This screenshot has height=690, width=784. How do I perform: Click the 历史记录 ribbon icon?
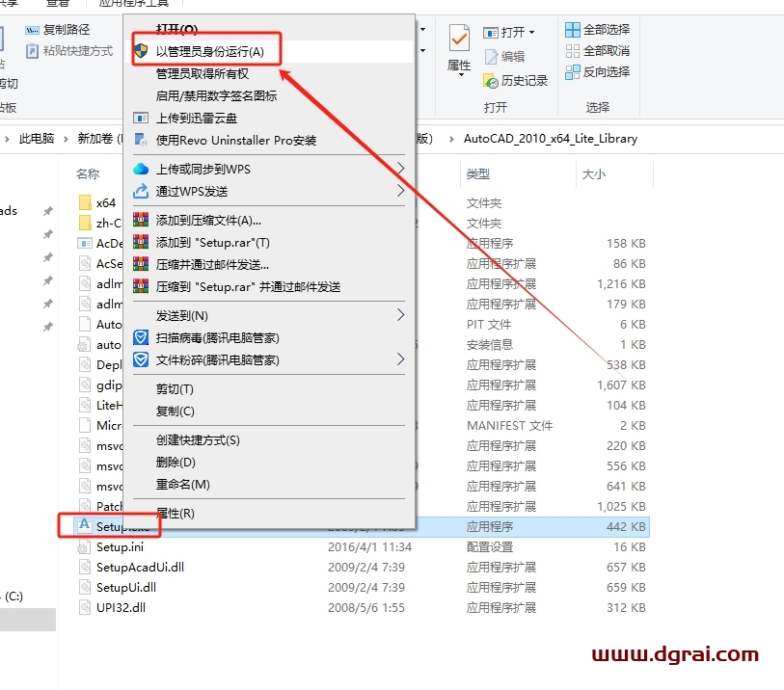[491, 81]
